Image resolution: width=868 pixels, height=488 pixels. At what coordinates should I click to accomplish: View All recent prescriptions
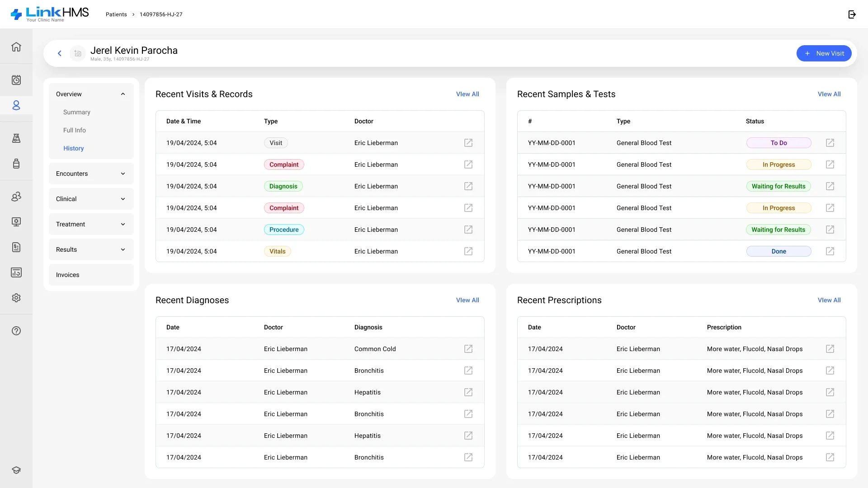click(x=829, y=300)
